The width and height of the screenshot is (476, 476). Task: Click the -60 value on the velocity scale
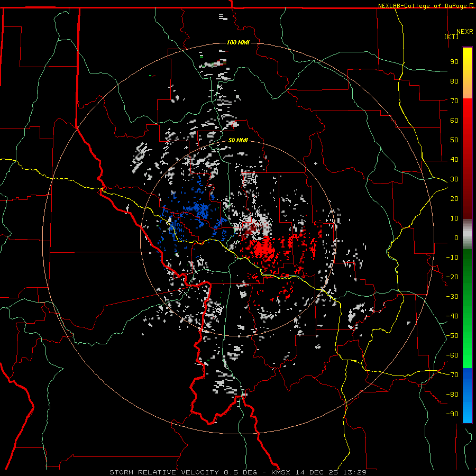[x=452, y=355]
